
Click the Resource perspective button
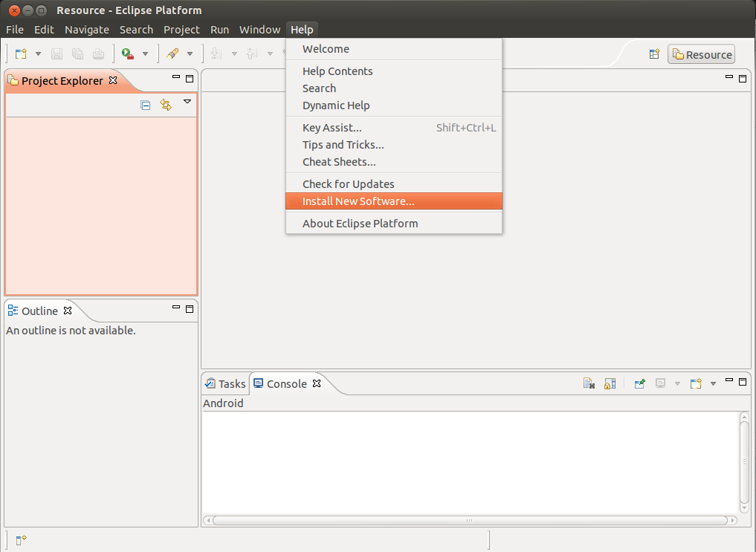coord(701,54)
